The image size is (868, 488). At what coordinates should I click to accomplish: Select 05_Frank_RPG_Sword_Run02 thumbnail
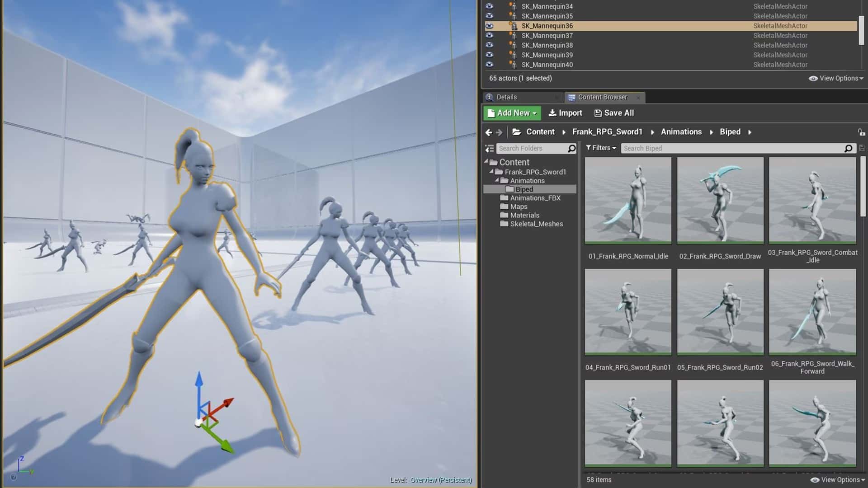[720, 312]
